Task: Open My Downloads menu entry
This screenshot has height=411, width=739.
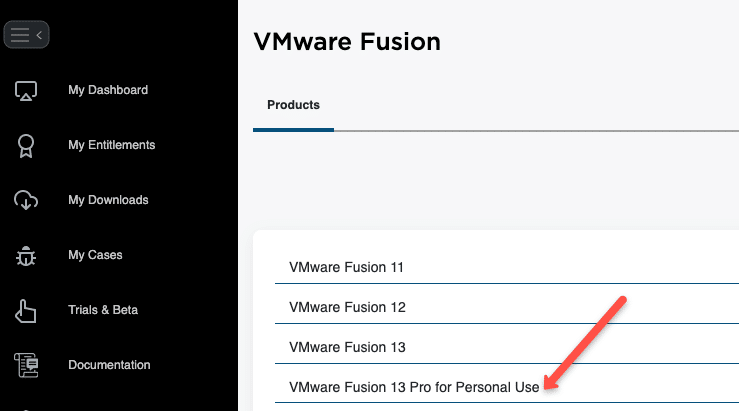Action: 108,200
